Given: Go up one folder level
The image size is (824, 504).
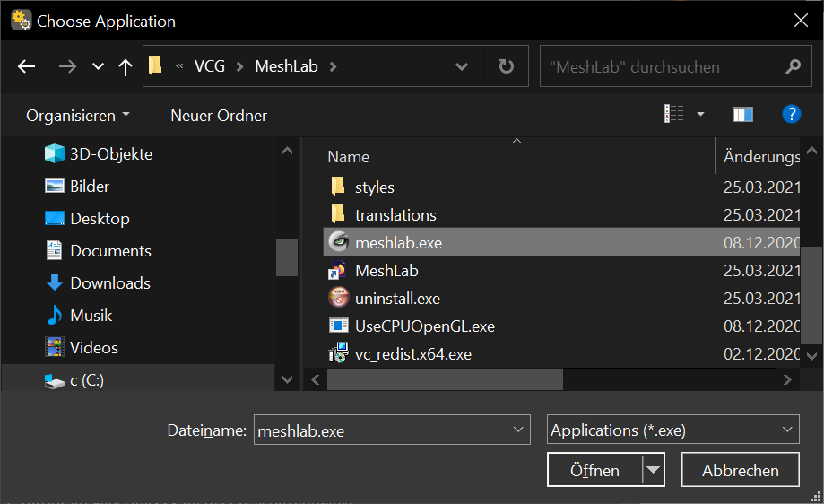Looking at the screenshot, I should (x=125, y=66).
